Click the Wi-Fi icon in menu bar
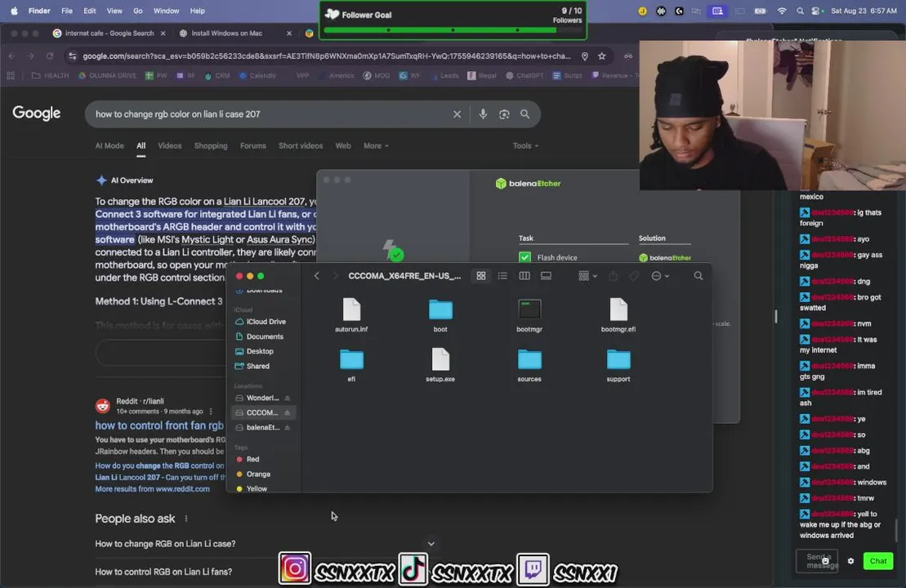Viewport: 906px width, 588px height. tap(781, 11)
